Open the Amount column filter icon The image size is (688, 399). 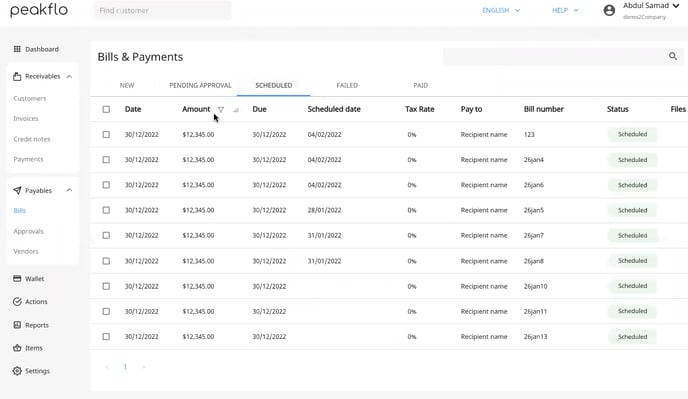coord(221,110)
